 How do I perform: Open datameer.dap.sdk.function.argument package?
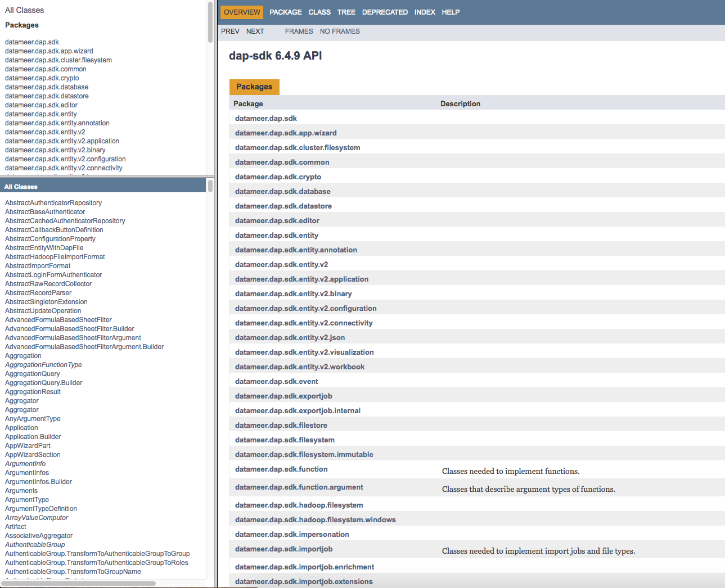[299, 487]
